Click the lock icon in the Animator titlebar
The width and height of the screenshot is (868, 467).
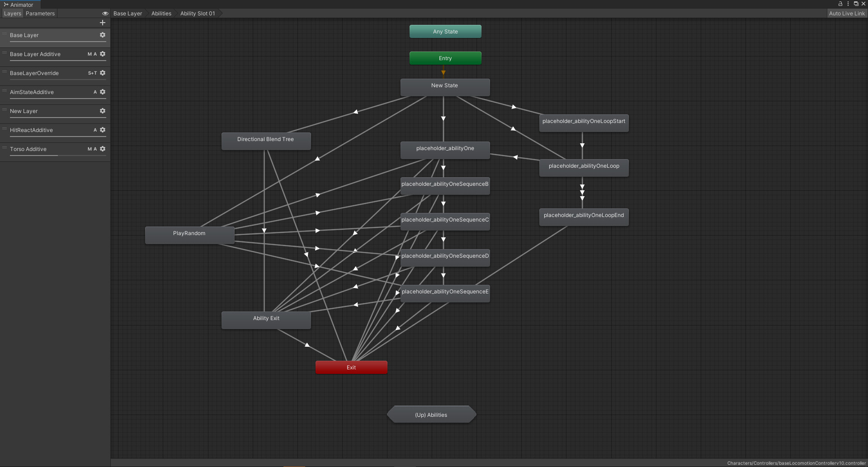(x=840, y=4)
